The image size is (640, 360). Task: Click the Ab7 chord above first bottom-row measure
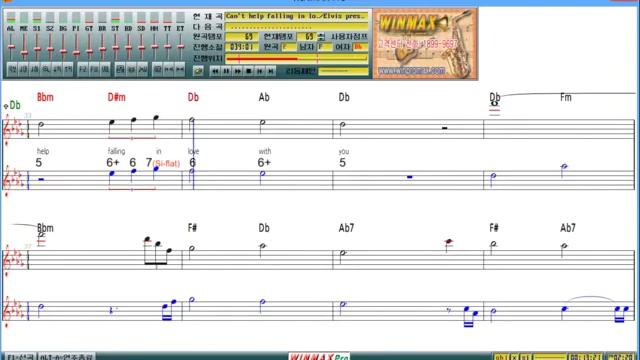click(346, 228)
